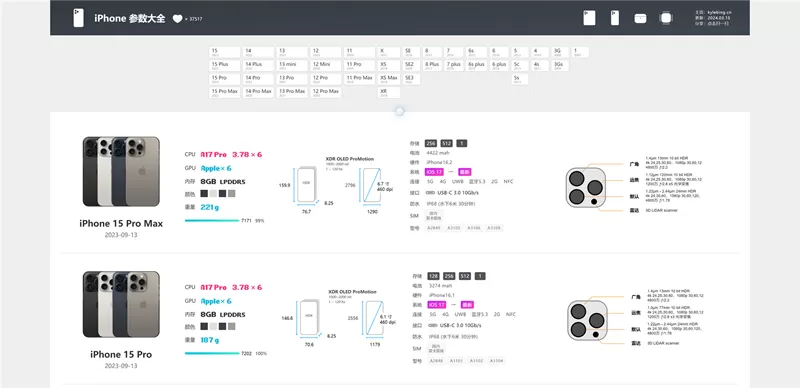Click 512 storage chip for iPhone 15 Pro Max
The image size is (800, 388).
pos(447,143)
